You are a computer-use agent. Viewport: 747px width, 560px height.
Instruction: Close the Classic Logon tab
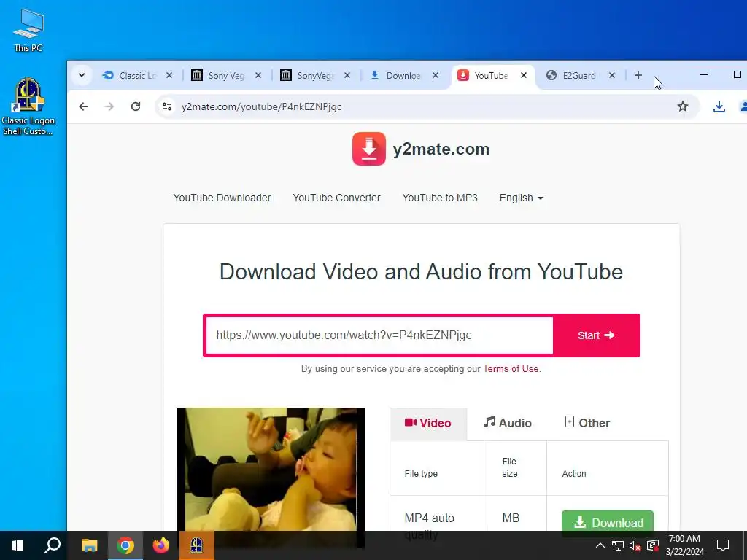point(169,75)
